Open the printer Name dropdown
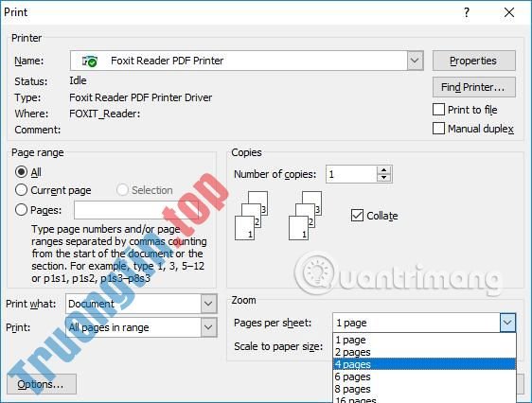This screenshot has width=532, height=403. click(415, 61)
